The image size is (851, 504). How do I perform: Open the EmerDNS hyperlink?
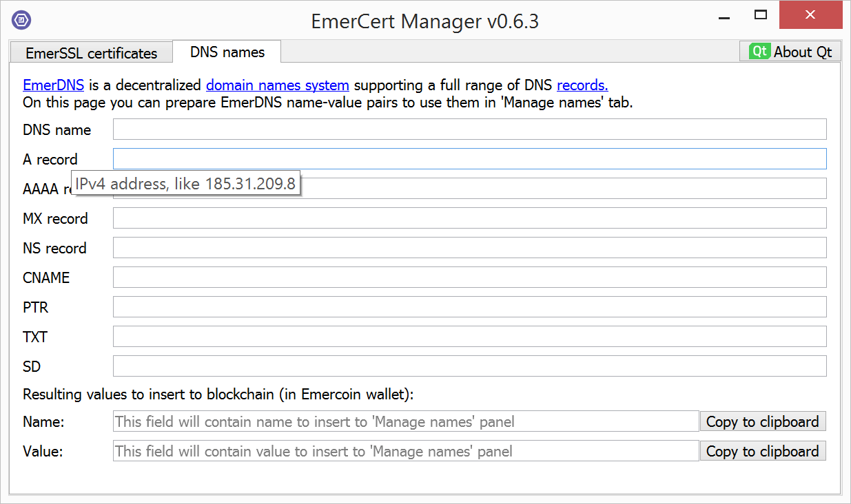point(54,85)
